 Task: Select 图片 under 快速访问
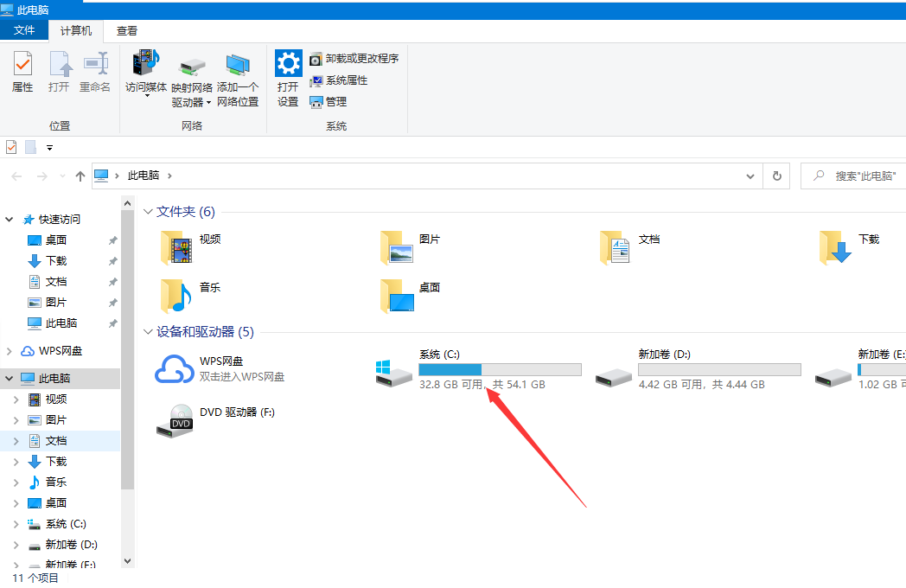pyautogui.click(x=56, y=303)
